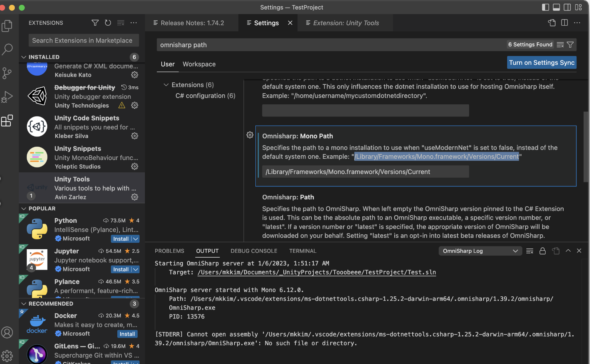
Task: Toggle primary side bar layout
Action: [546, 7]
